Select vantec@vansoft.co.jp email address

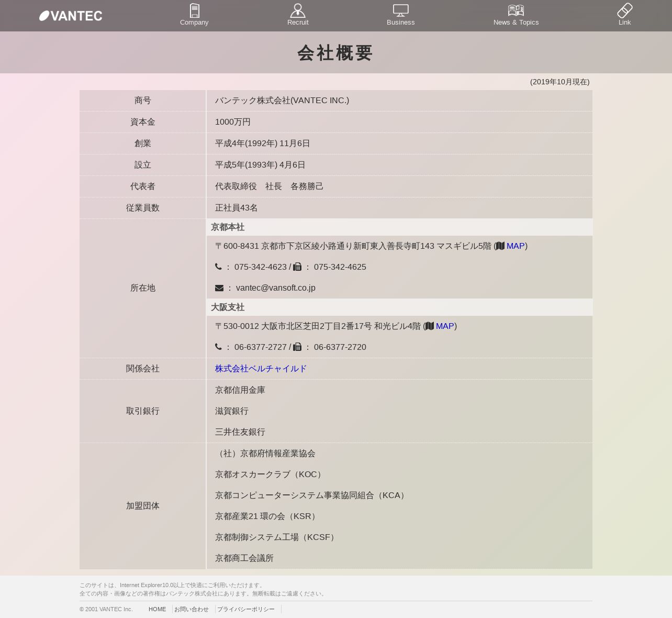[276, 288]
